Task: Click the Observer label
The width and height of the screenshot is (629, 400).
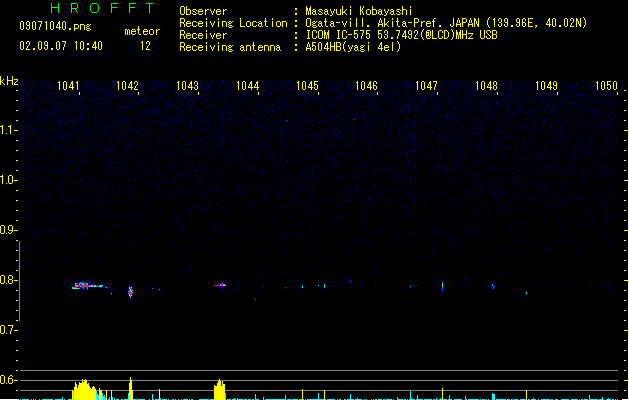Action: [203, 11]
